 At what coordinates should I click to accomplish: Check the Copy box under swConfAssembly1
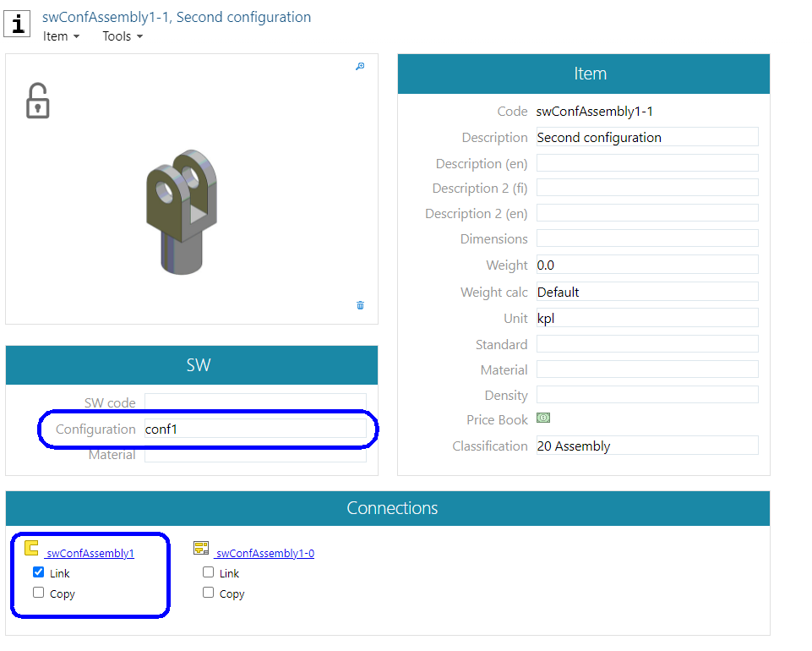coord(39,593)
